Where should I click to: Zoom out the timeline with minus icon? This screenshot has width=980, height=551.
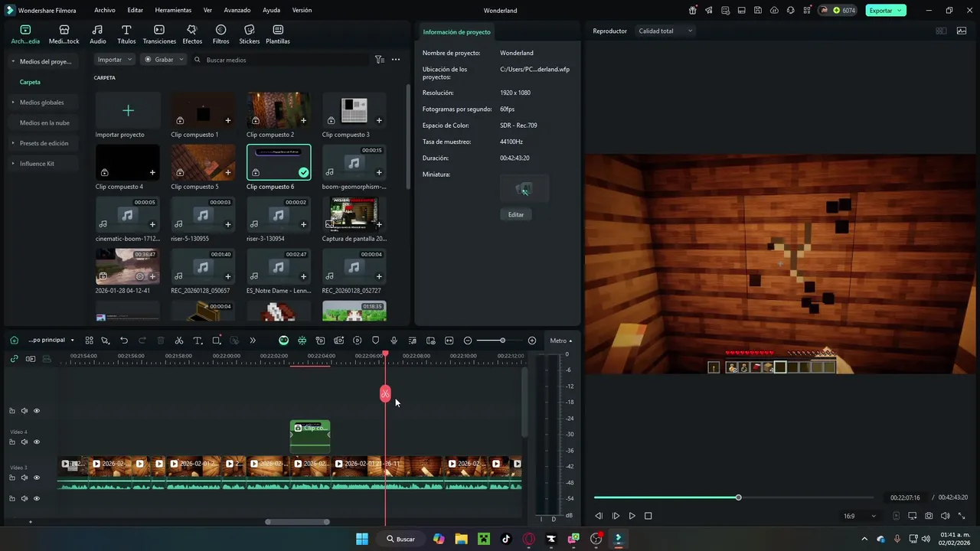coord(468,341)
